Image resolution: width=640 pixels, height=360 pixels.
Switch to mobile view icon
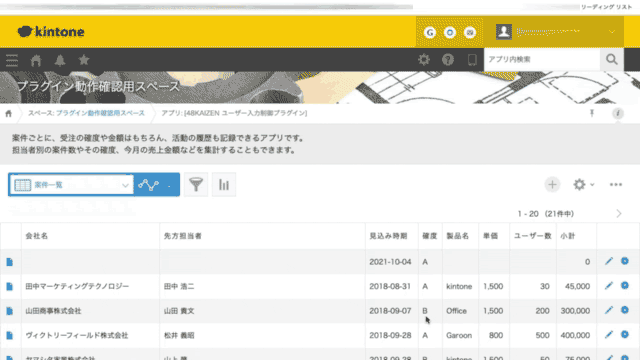[x=472, y=60]
